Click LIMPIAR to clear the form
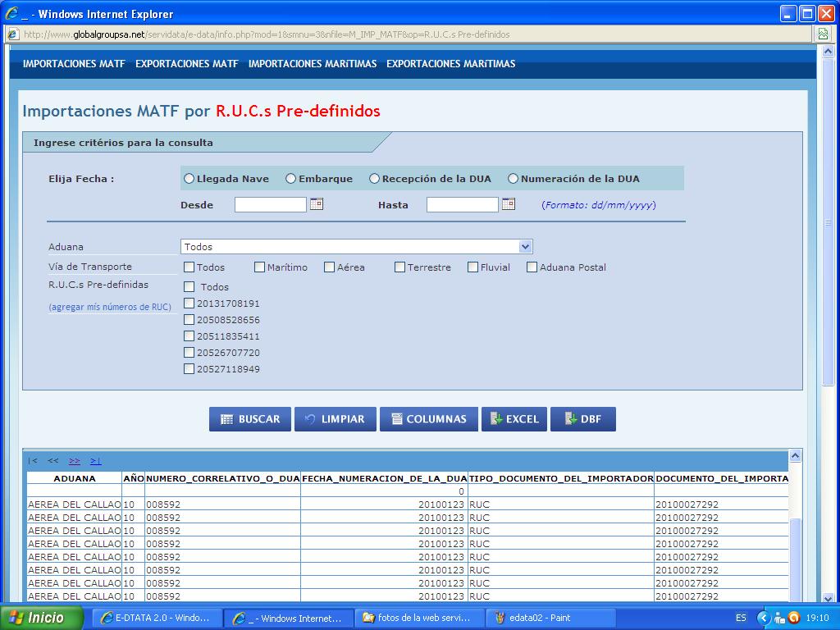 335,419
